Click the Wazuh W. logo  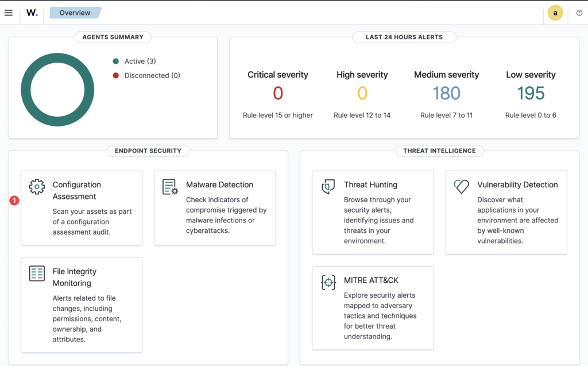(x=32, y=13)
